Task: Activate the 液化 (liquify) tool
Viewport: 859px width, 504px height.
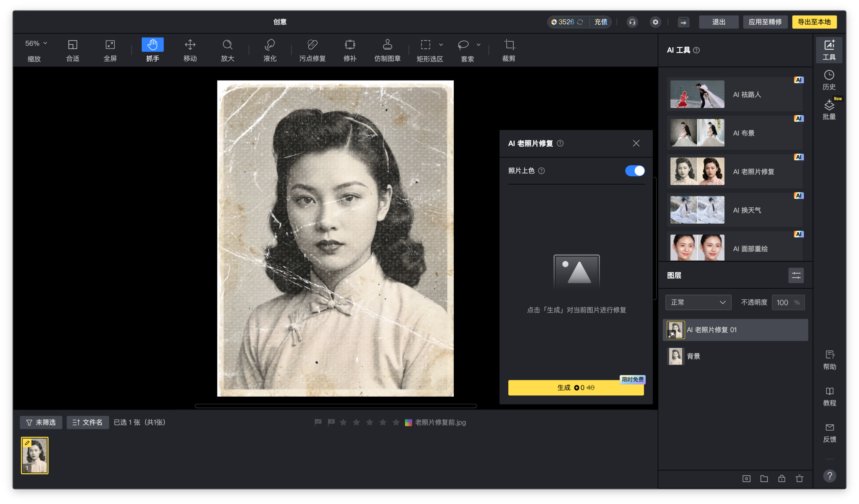Action: 269,50
